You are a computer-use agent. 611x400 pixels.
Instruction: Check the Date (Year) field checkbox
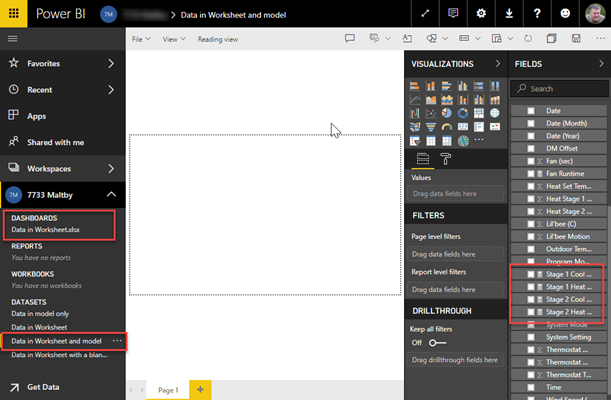coord(531,136)
